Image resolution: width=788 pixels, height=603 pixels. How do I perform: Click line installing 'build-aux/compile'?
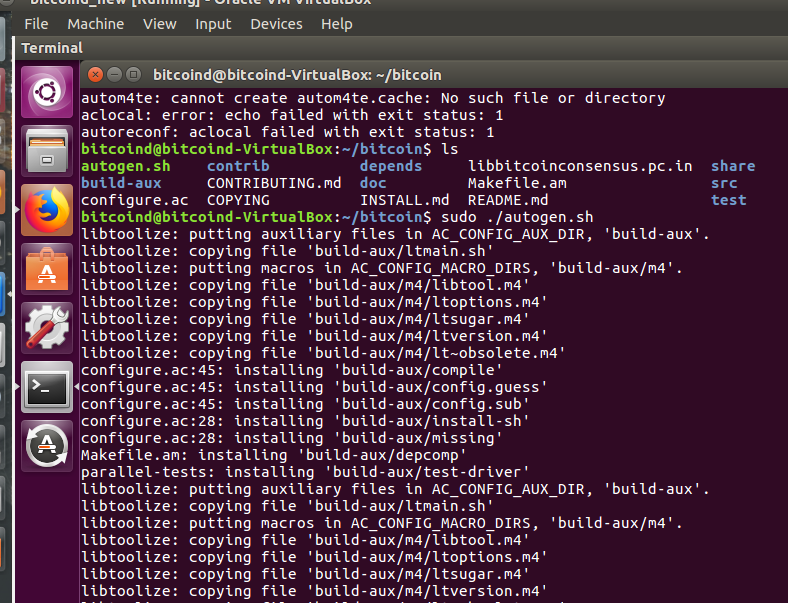click(291, 370)
